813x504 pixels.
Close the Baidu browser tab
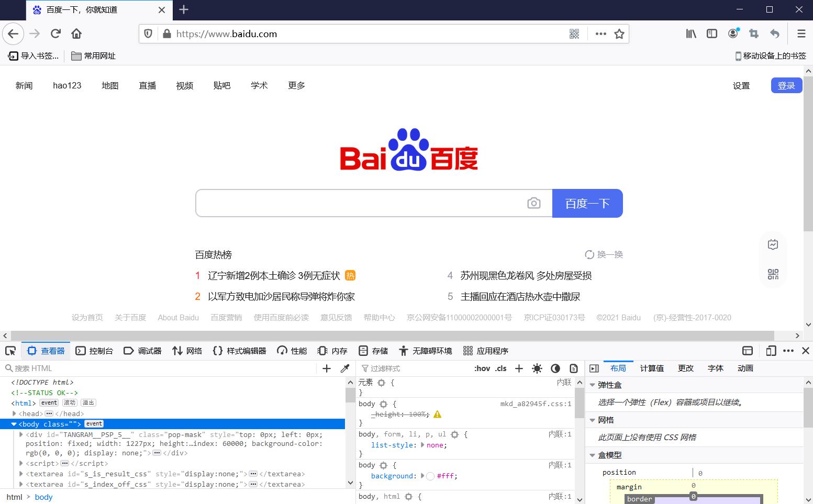pos(162,10)
